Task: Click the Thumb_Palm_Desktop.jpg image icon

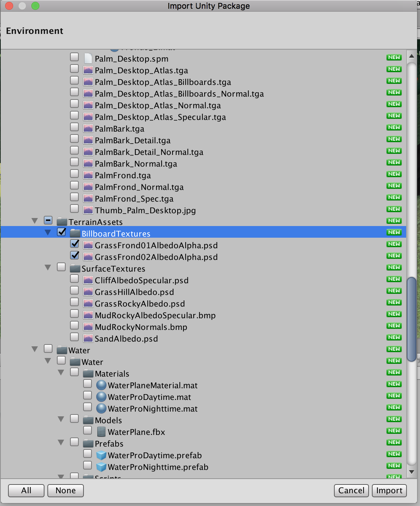Action: pos(88,210)
